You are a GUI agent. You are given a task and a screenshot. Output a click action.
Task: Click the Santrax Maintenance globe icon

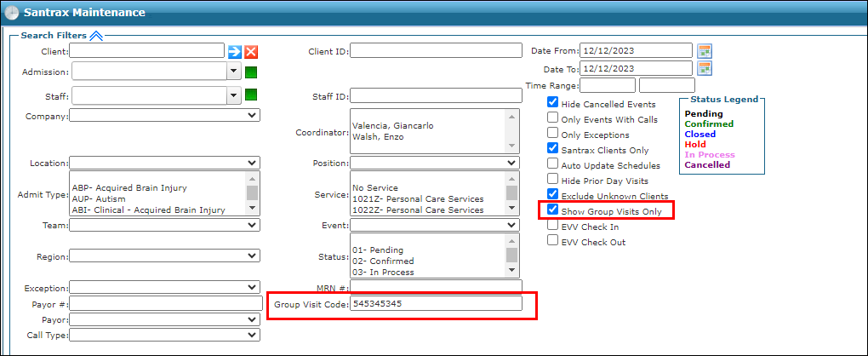[12, 13]
